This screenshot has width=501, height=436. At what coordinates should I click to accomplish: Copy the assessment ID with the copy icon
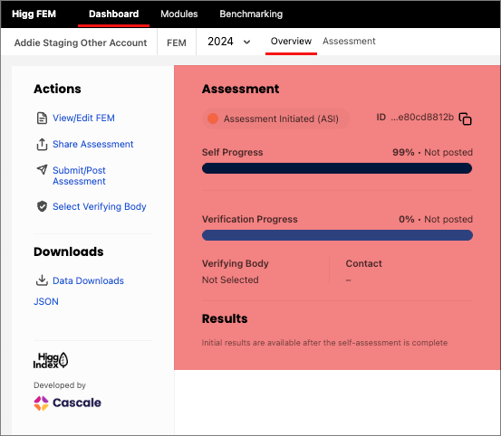(465, 118)
